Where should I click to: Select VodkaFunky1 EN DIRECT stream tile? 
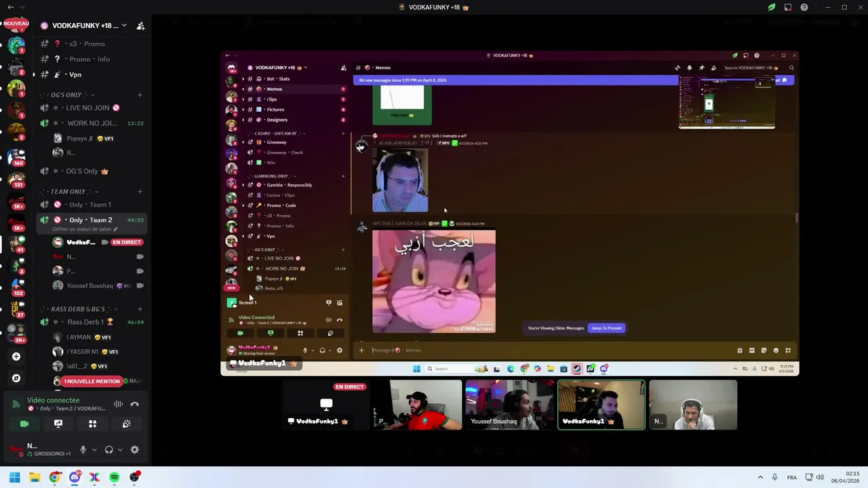326,405
